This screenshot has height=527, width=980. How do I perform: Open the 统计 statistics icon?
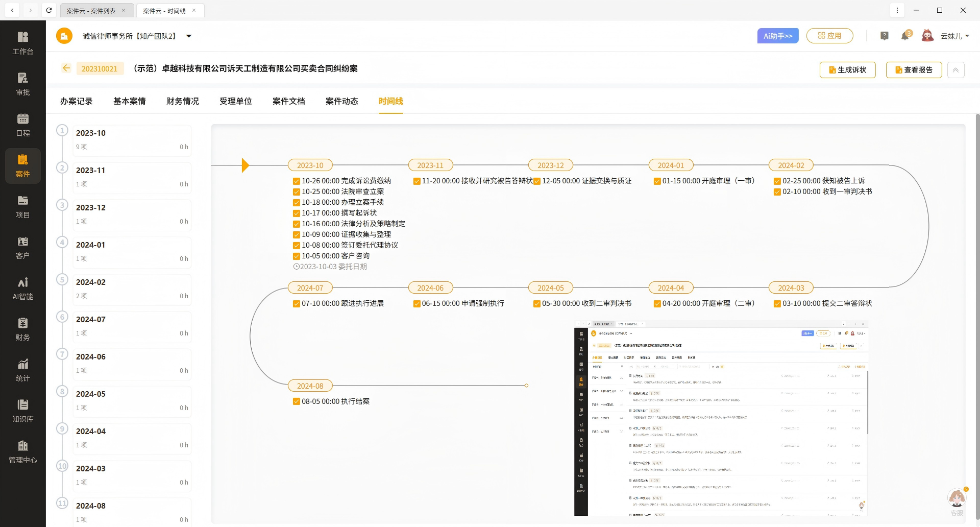click(22, 370)
